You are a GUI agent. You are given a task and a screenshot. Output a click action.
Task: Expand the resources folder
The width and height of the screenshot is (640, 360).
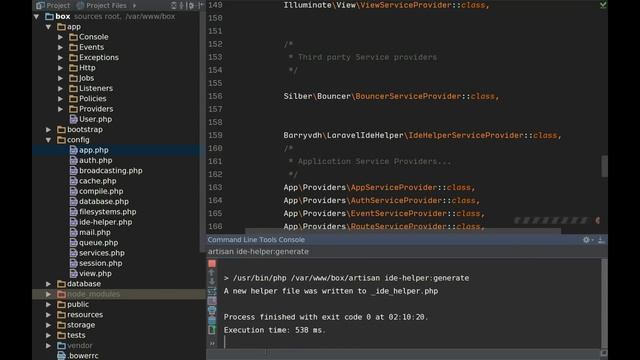[49, 315]
